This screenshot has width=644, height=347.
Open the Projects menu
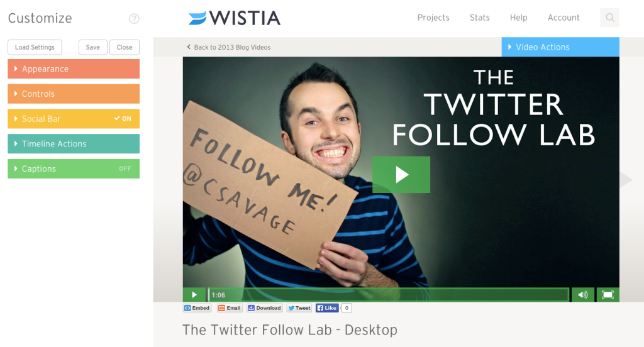coord(433,18)
